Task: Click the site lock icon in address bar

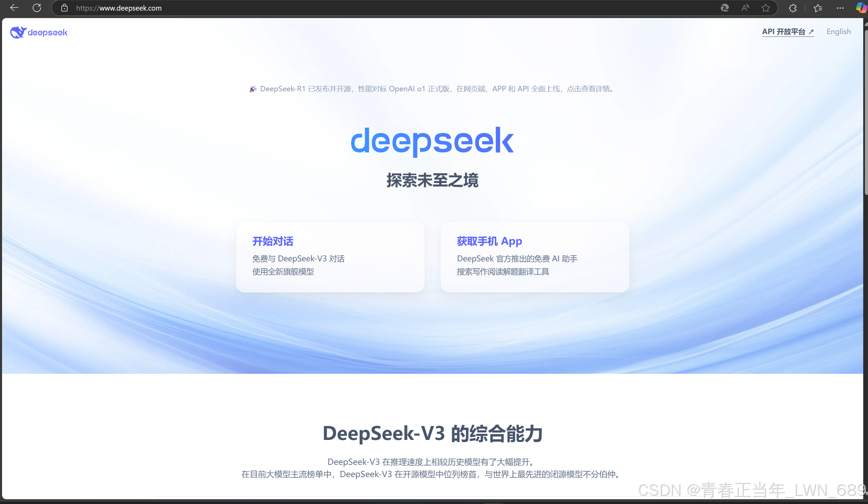Action: point(64,8)
